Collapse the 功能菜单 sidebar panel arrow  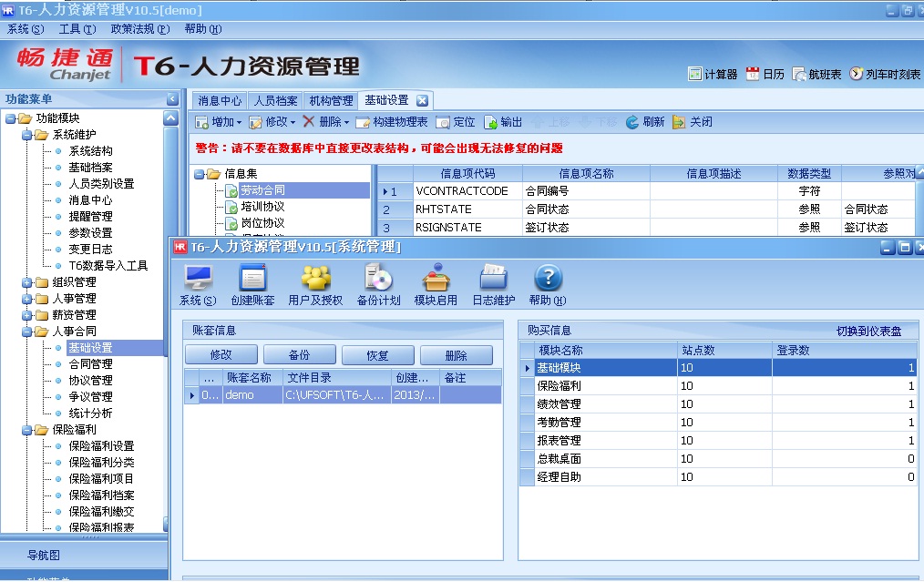[x=172, y=99]
